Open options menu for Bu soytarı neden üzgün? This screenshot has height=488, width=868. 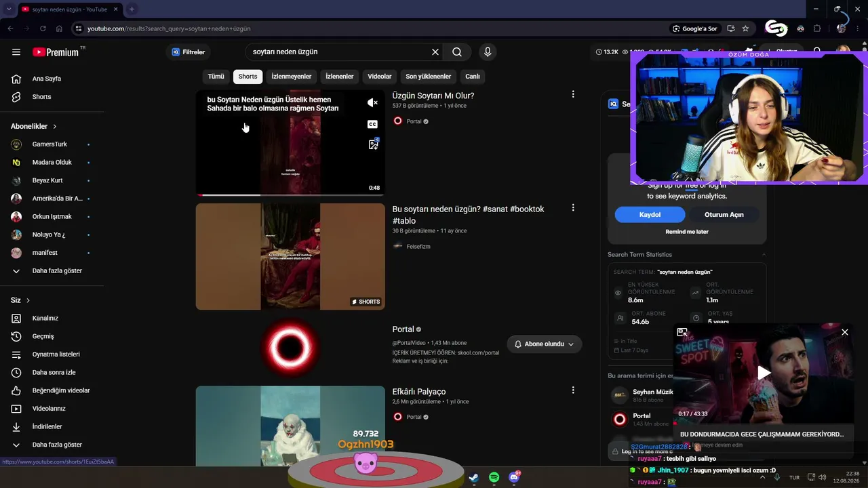click(573, 207)
